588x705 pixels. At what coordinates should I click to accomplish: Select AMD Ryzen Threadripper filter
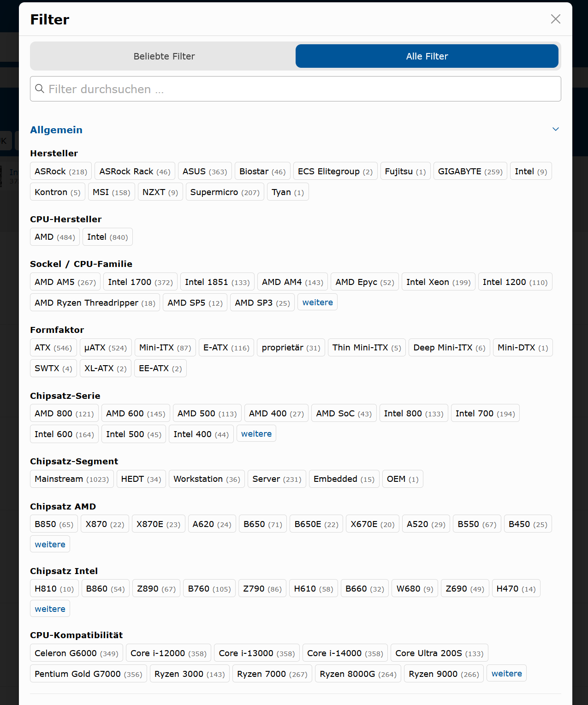(95, 302)
